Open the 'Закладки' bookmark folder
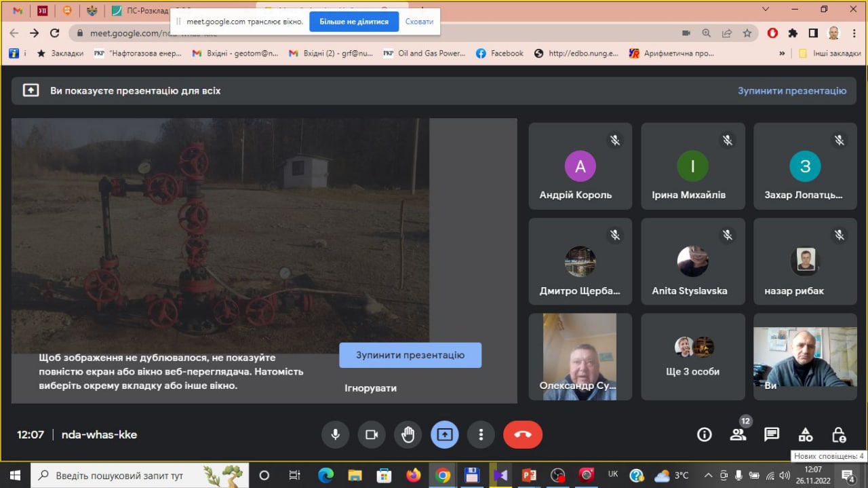This screenshot has height=488, width=868. pos(60,53)
